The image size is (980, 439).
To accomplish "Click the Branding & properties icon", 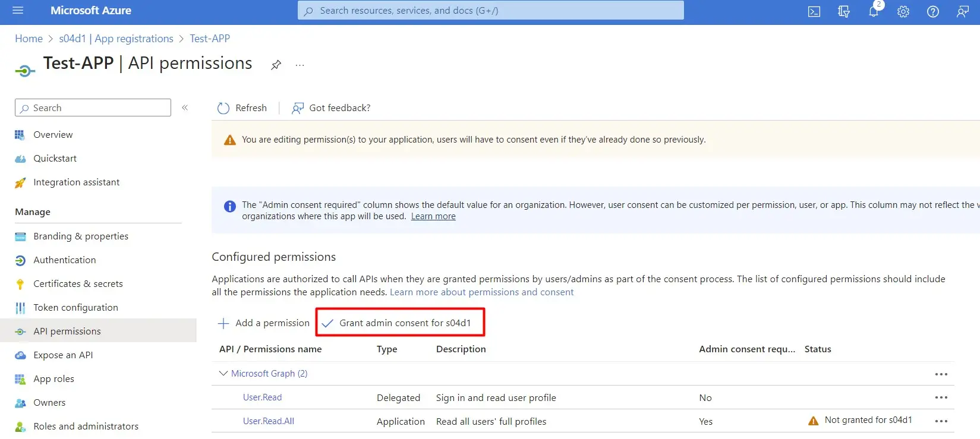I will [20, 236].
